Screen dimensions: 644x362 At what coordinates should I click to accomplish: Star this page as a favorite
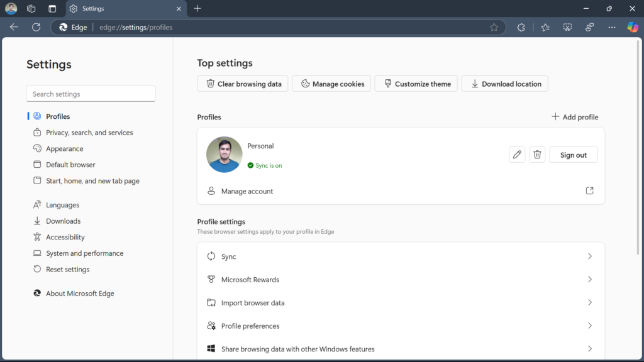click(x=494, y=27)
